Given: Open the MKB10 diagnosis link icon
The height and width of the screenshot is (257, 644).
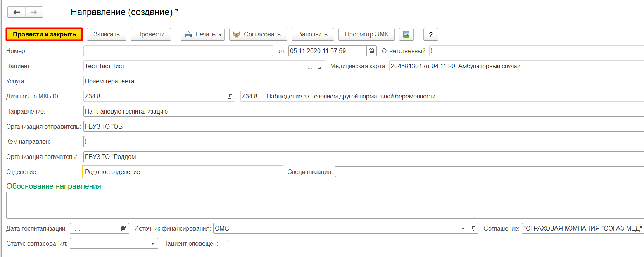Looking at the screenshot, I should coord(230,97).
